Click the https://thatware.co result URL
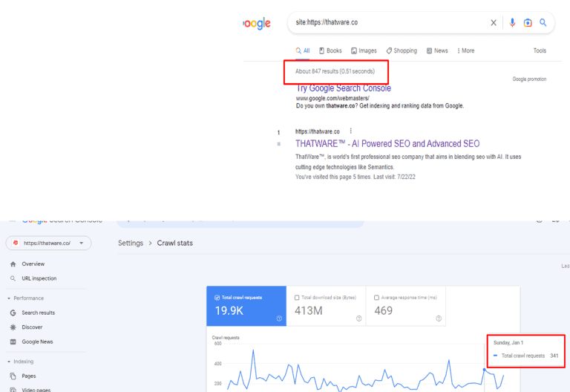 (318, 131)
